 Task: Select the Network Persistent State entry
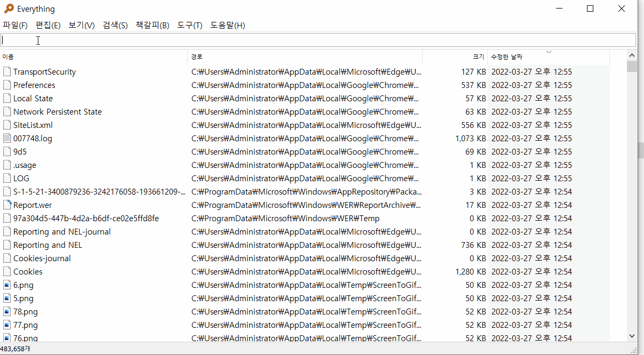58,111
